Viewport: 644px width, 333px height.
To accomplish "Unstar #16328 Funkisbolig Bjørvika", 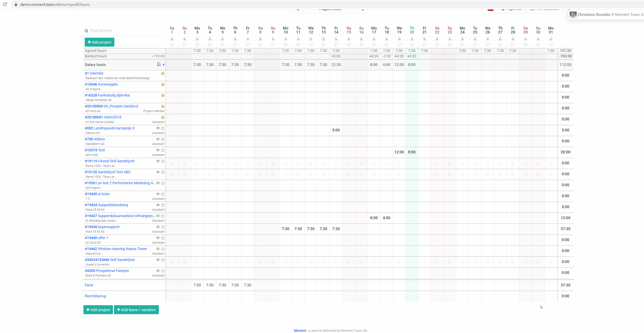I will [163, 95].
